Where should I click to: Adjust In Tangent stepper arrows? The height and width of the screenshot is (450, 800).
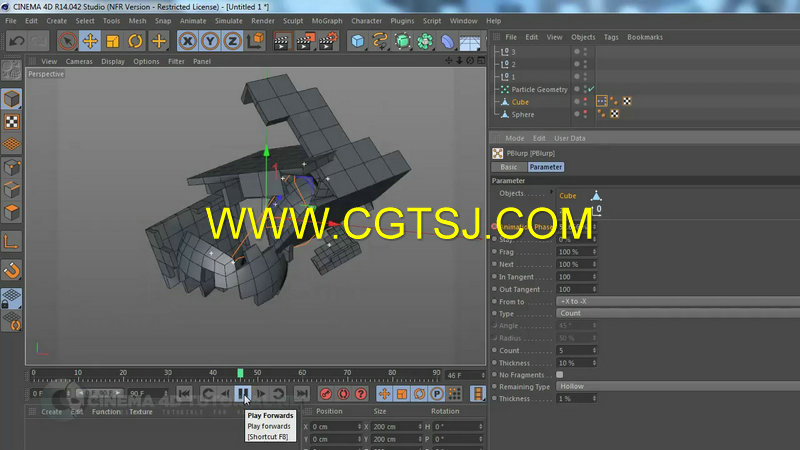pos(594,277)
